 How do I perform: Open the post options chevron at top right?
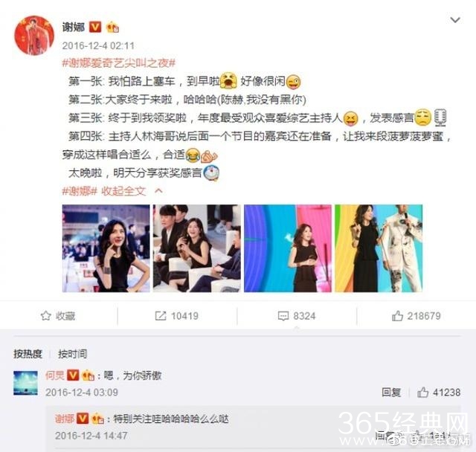click(455, 20)
